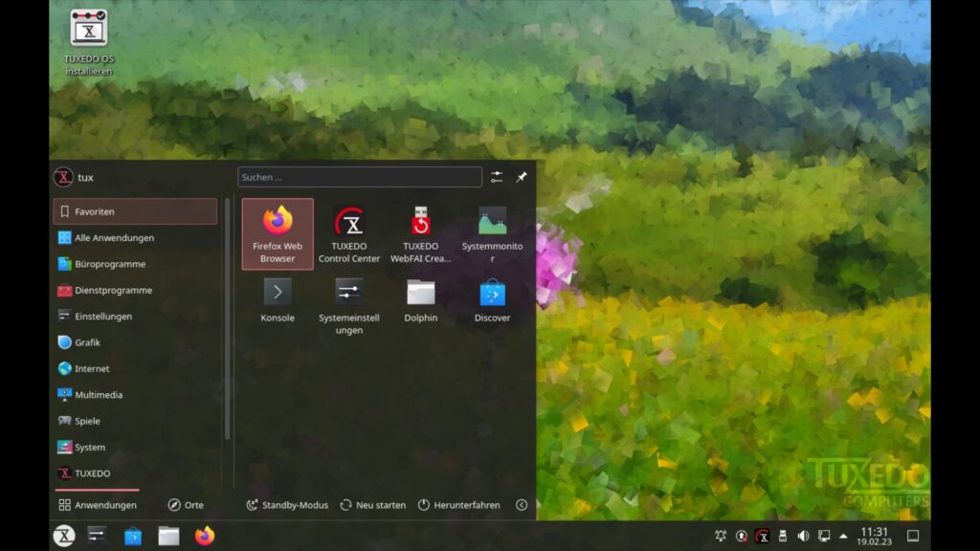Open volume control in tray

tap(803, 536)
